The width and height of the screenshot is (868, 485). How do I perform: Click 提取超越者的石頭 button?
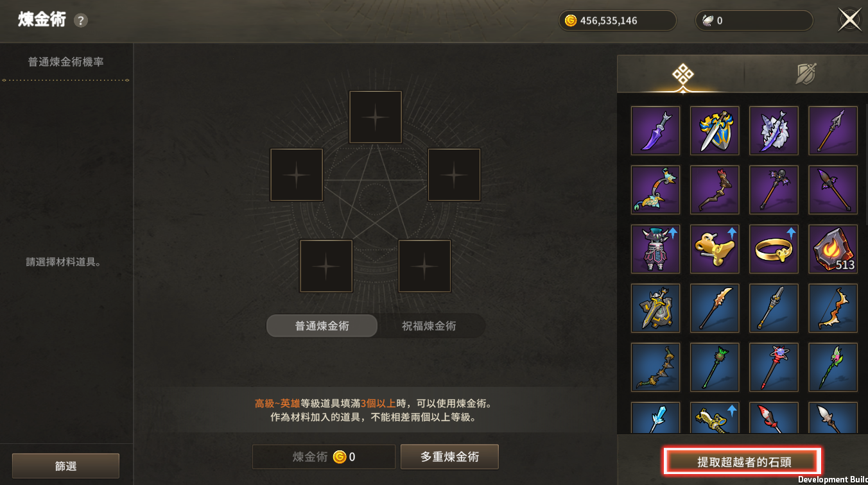tap(743, 461)
